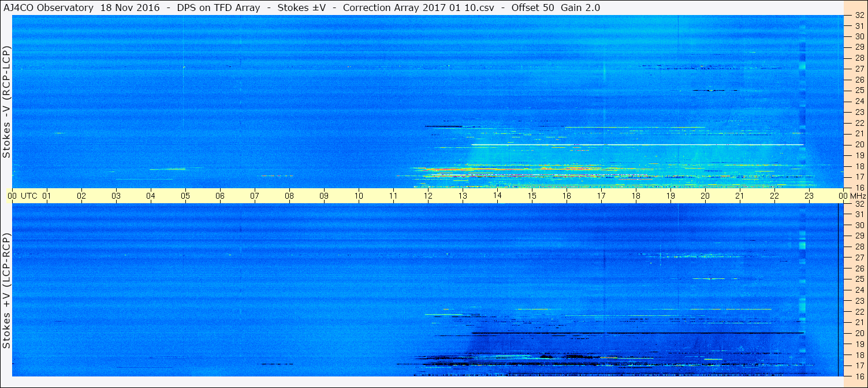Select the 23 hour time marker
Viewport: 868px width, 388px height.
point(810,196)
